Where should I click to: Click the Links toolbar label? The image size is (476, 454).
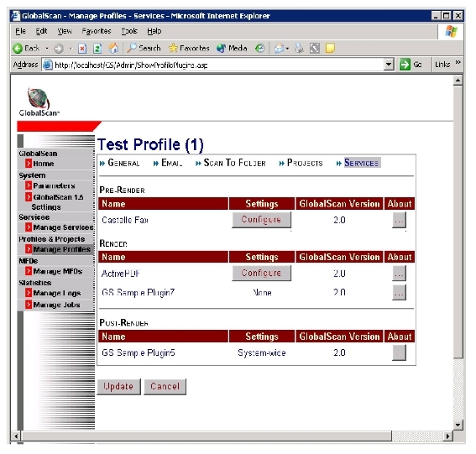click(442, 65)
